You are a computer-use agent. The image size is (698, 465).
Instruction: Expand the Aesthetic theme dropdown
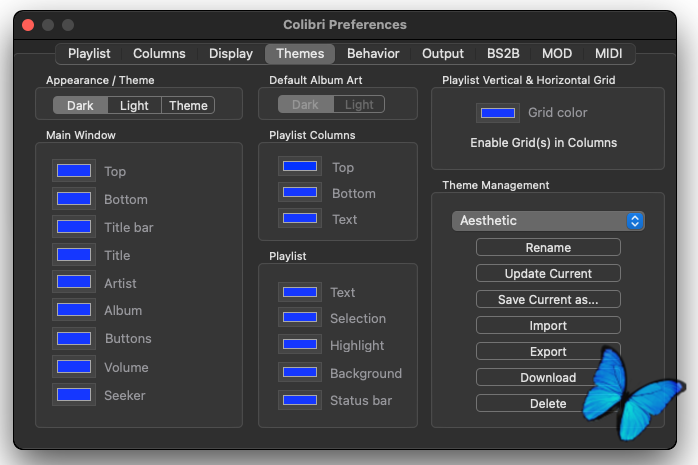click(548, 220)
